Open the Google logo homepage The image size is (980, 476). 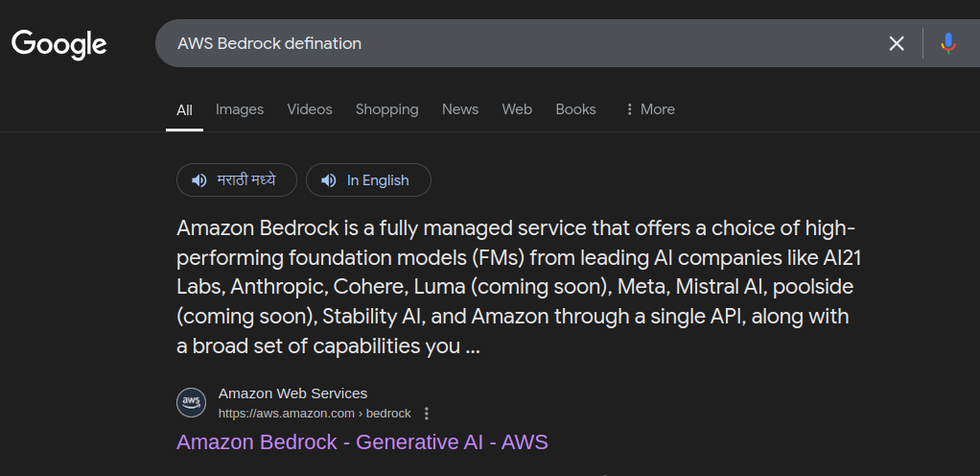(x=59, y=44)
